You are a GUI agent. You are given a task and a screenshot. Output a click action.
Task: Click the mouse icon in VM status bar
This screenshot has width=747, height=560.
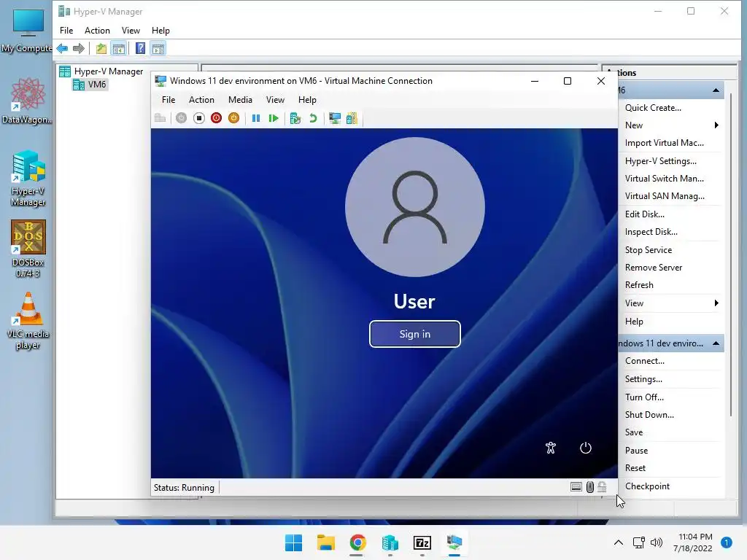point(589,486)
